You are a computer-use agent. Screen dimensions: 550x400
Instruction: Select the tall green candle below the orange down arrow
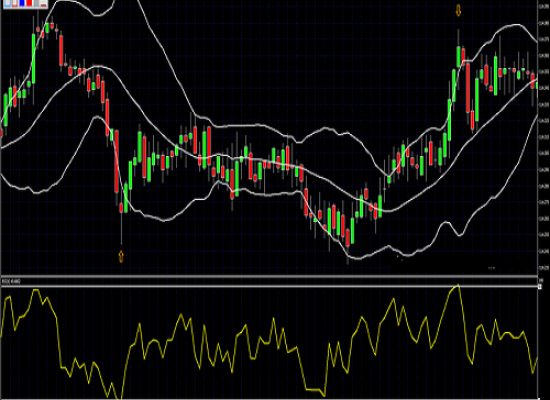pos(458,56)
